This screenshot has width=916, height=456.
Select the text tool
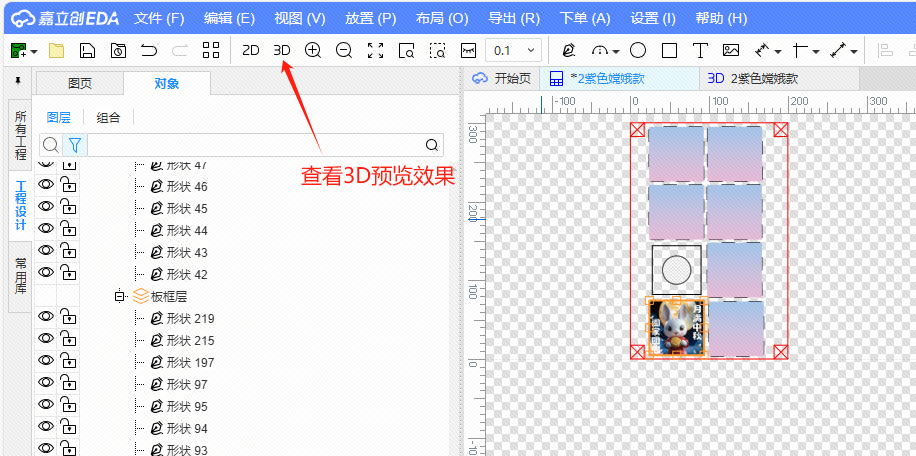(700, 50)
